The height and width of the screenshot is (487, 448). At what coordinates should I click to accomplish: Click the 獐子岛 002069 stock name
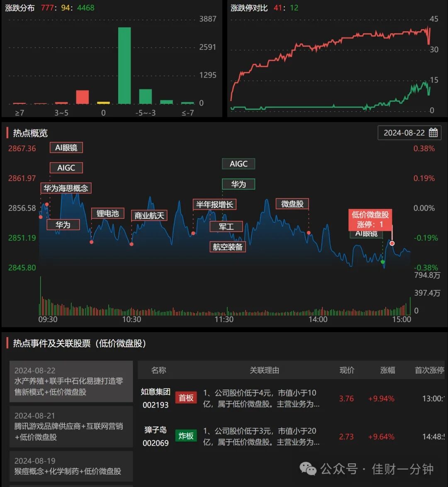click(x=156, y=436)
